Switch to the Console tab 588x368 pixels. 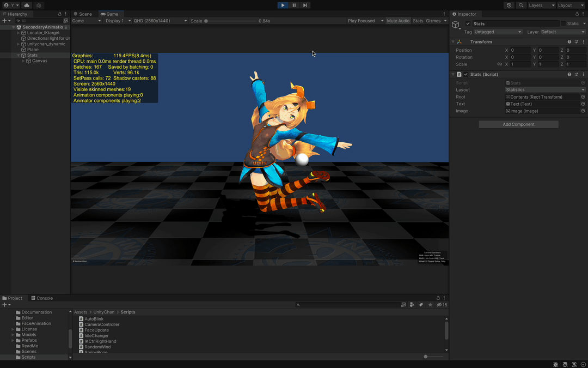coord(41,298)
